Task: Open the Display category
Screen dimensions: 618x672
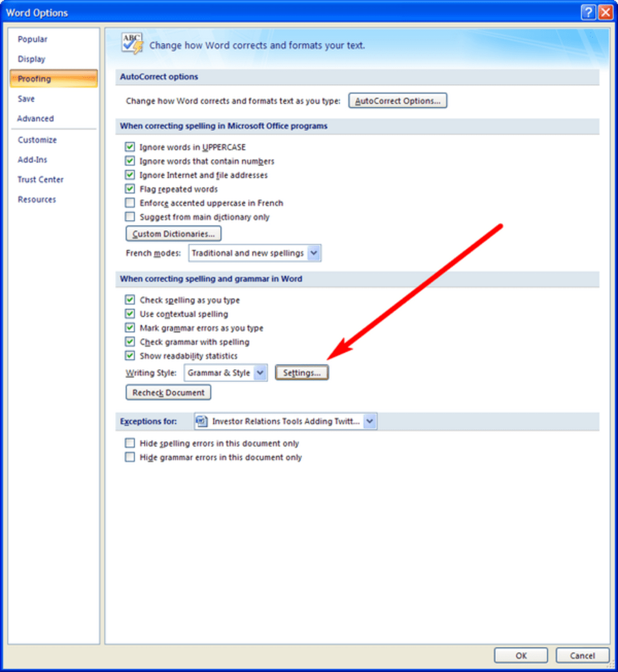Action: coord(31,59)
